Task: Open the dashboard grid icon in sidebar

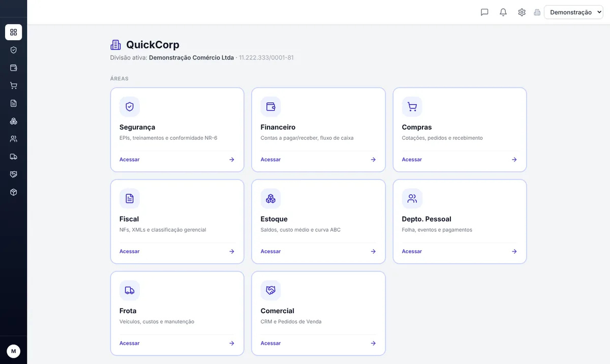Action: (14, 32)
